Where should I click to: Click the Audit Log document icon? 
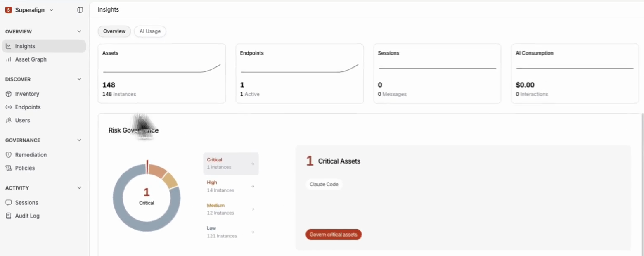pos(9,216)
